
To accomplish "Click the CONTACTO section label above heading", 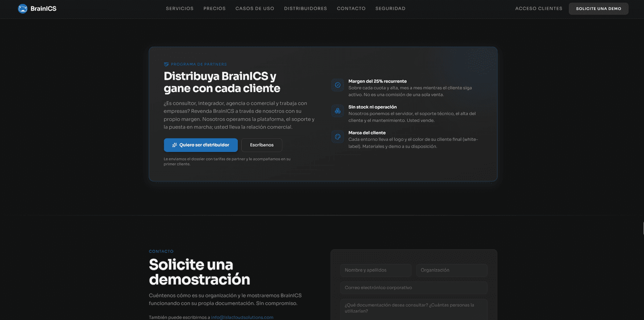I will [x=161, y=251].
